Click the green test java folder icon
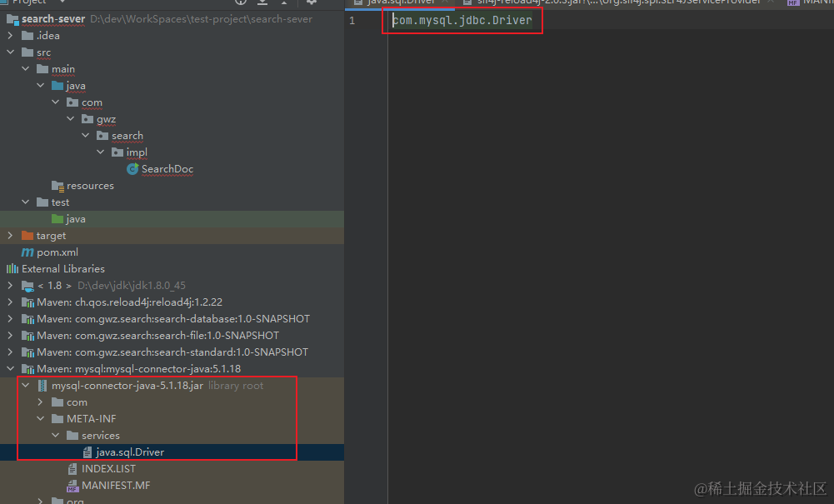 coord(57,218)
